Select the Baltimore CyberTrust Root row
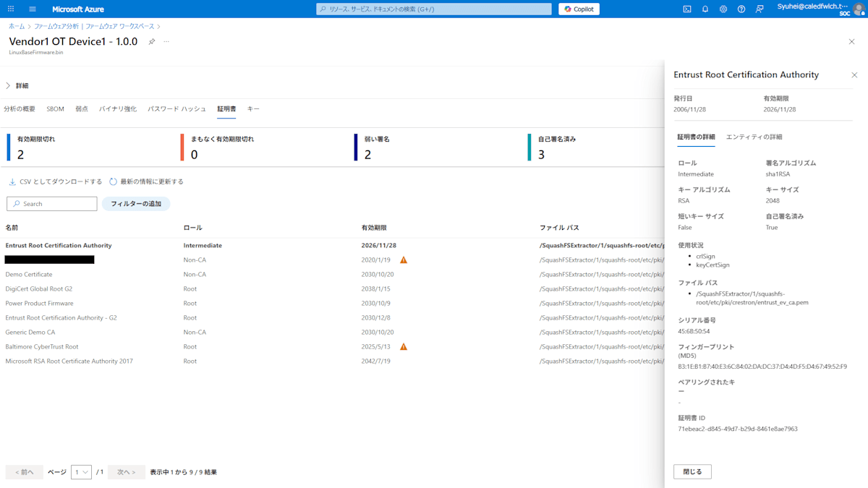Screen dimensions: 868x488 pyautogui.click(x=333, y=347)
